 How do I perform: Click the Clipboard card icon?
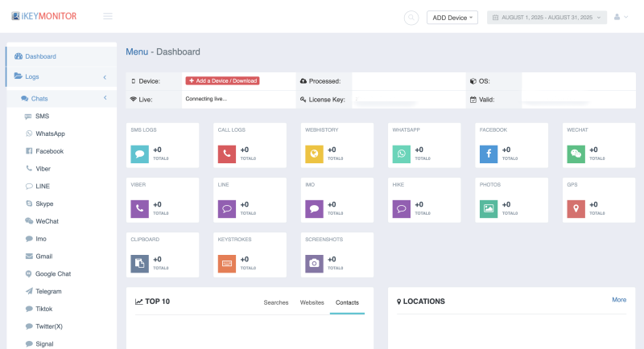point(139,264)
